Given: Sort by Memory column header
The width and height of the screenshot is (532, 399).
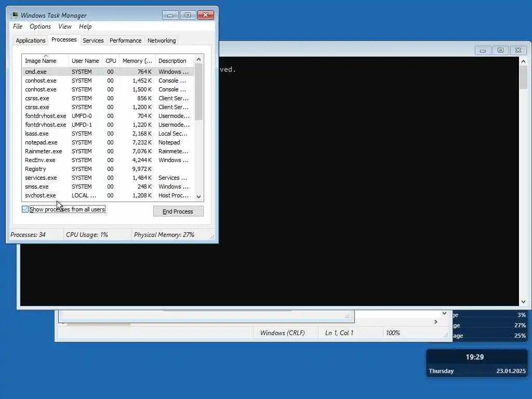Looking at the screenshot, I should [137, 61].
